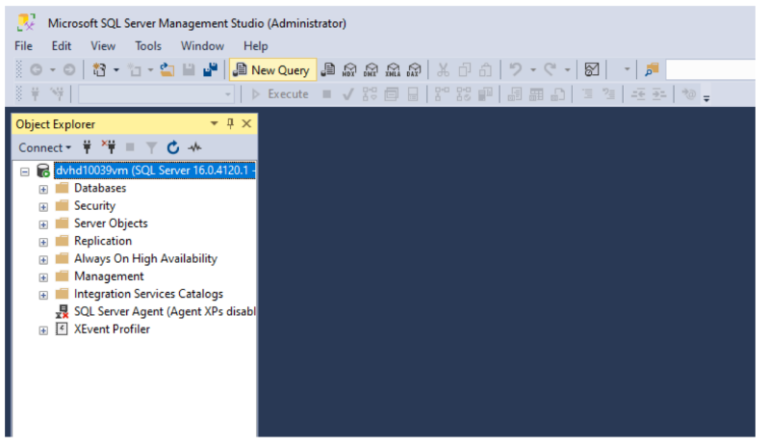Open the Tools menu
The width and height of the screenshot is (768, 447).
coord(148,46)
